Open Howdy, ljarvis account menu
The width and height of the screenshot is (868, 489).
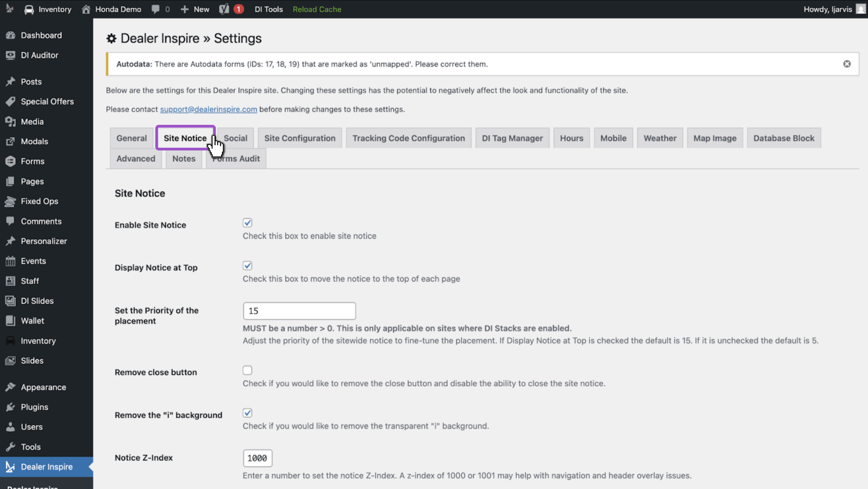click(x=834, y=9)
